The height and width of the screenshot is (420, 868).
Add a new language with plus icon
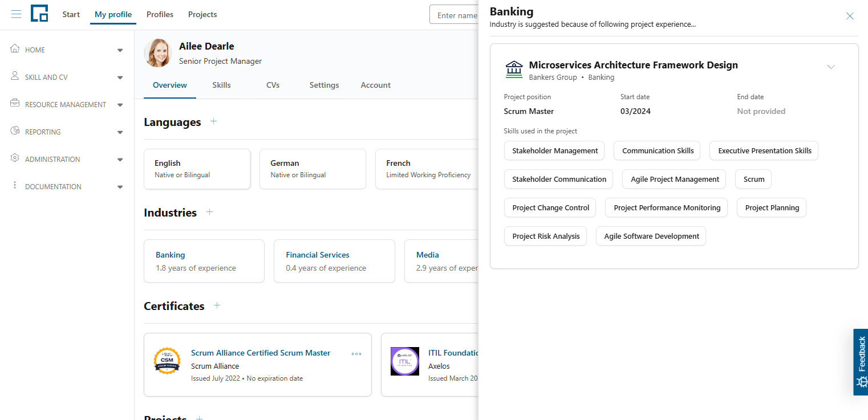213,121
